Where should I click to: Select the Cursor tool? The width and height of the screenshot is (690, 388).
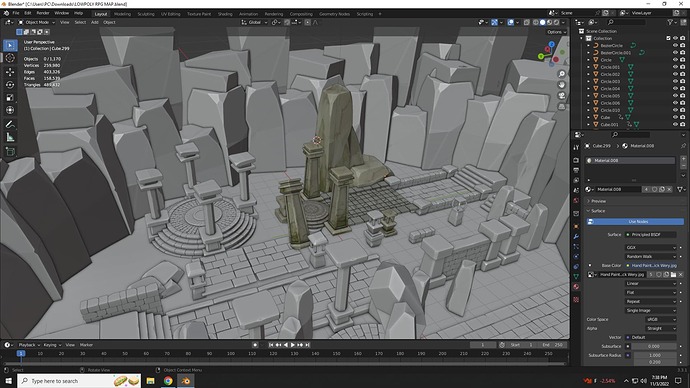10,58
